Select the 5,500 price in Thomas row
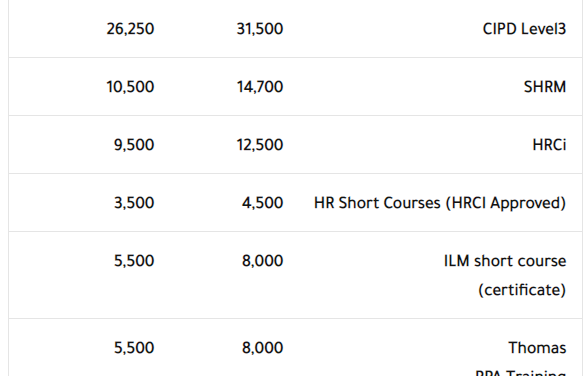The height and width of the screenshot is (376, 588). (x=134, y=348)
